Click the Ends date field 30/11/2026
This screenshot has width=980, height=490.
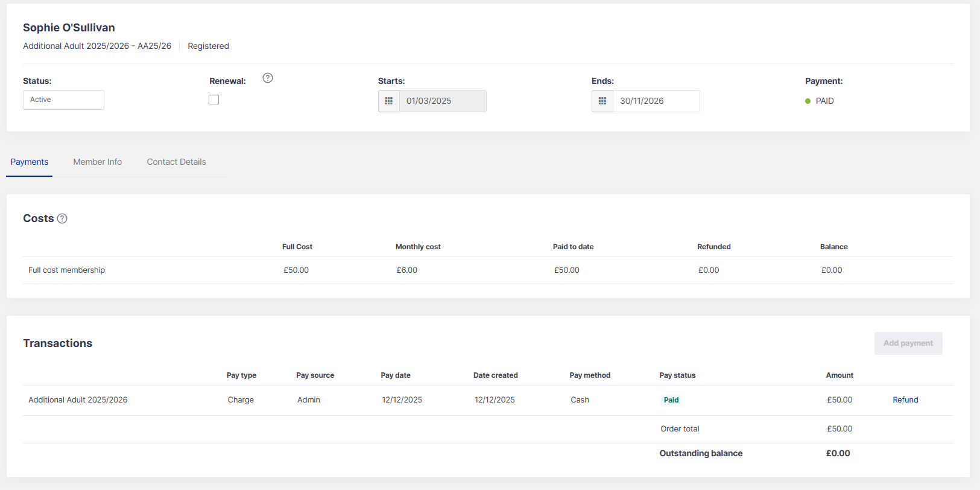coord(656,101)
